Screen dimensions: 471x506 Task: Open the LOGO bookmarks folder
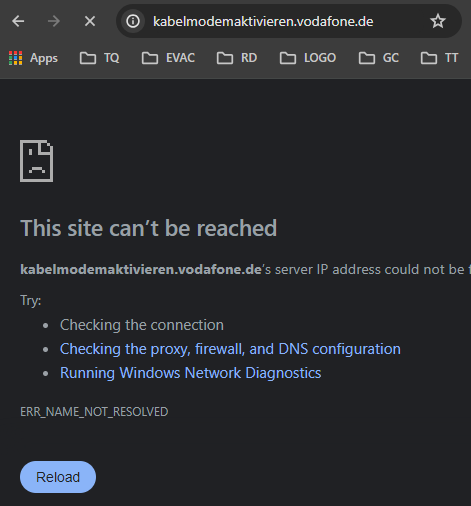coord(308,58)
